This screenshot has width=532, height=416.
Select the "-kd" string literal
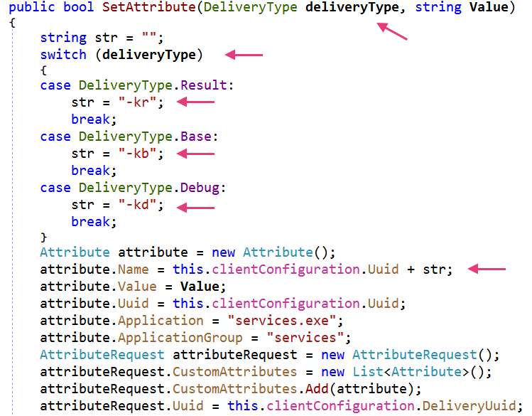point(141,205)
